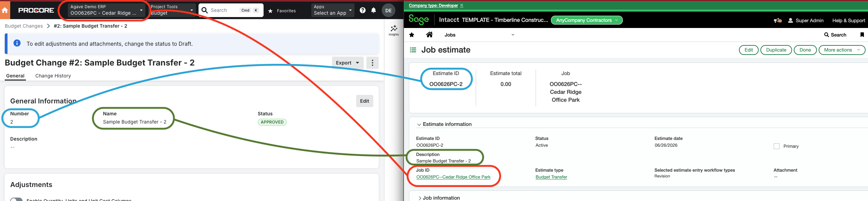Viewport: 868px width, 201px height.
Task: Check the Primary checkbox
Action: (776, 146)
